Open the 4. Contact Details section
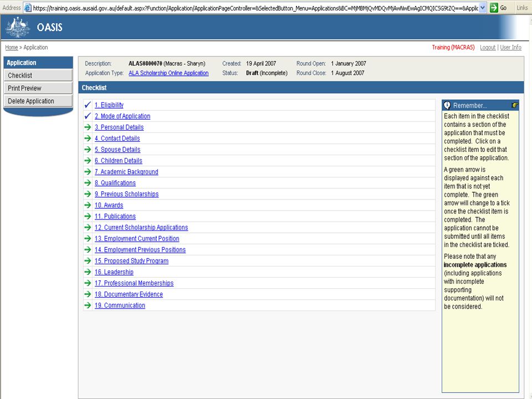 click(x=117, y=139)
